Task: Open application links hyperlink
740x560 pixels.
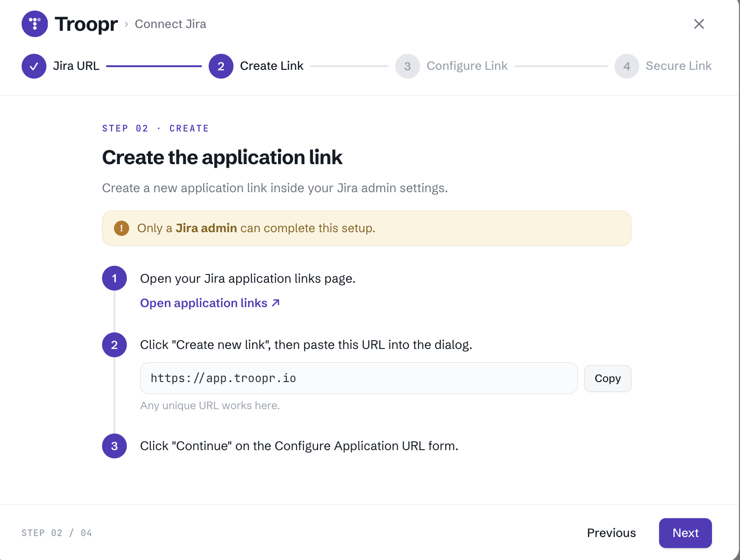Action: click(210, 303)
